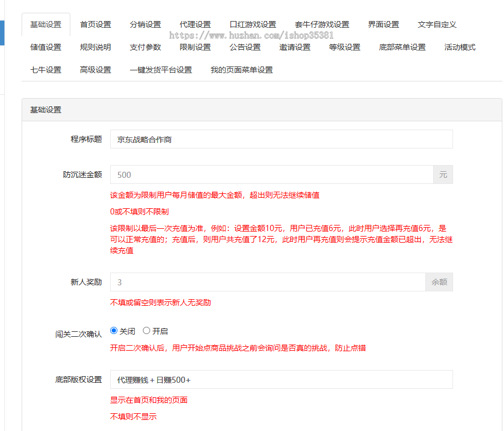This screenshot has height=431, width=504.
Task: Click the 底部版权设置 input field
Action: [281, 379]
